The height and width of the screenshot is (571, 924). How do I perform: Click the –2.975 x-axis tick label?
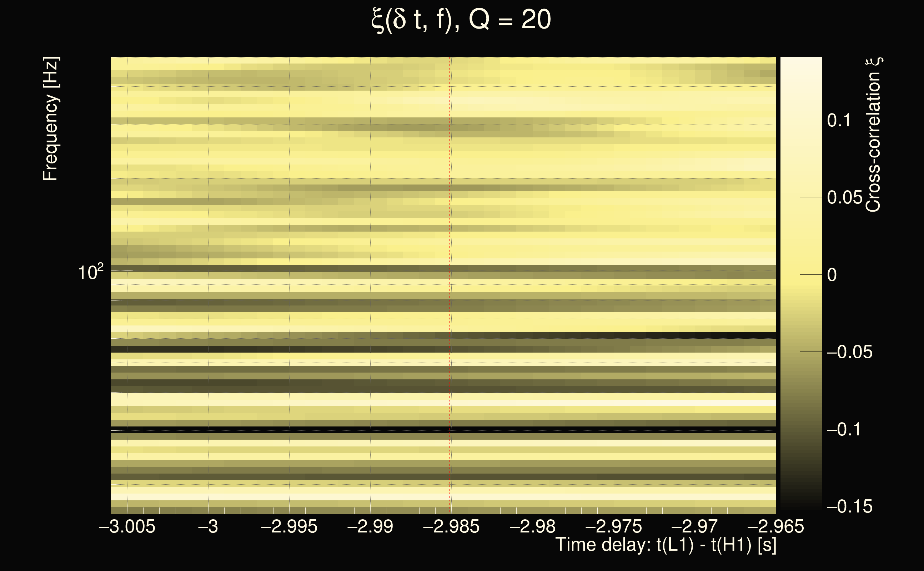click(614, 526)
